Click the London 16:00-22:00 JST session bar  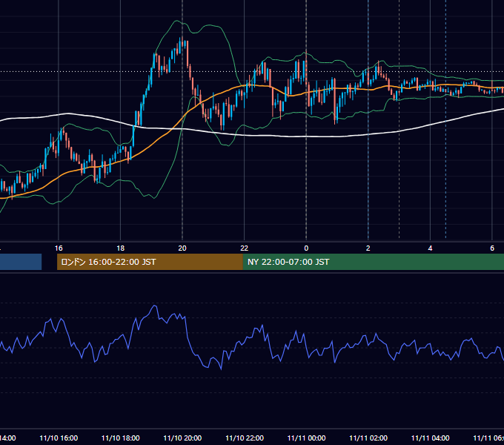(x=150, y=262)
